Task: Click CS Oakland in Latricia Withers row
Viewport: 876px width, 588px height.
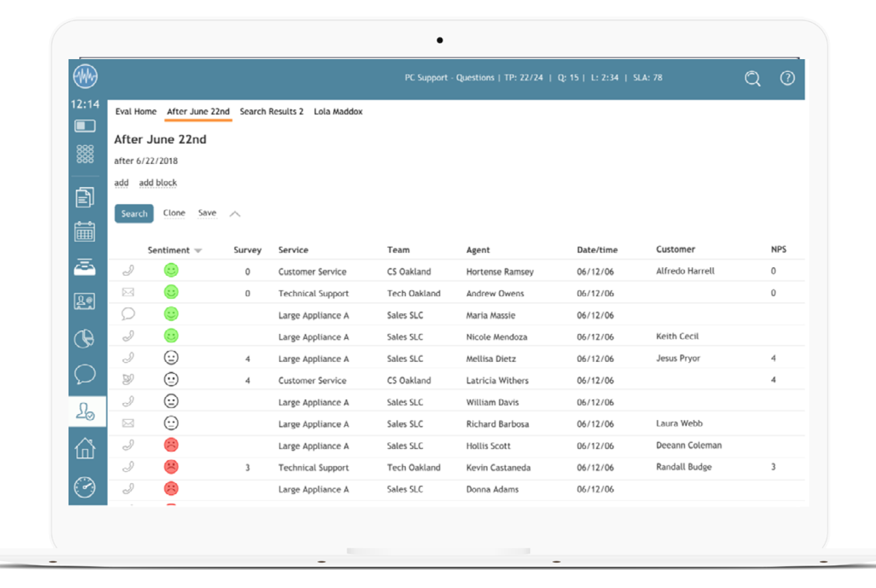Action: pyautogui.click(x=409, y=381)
